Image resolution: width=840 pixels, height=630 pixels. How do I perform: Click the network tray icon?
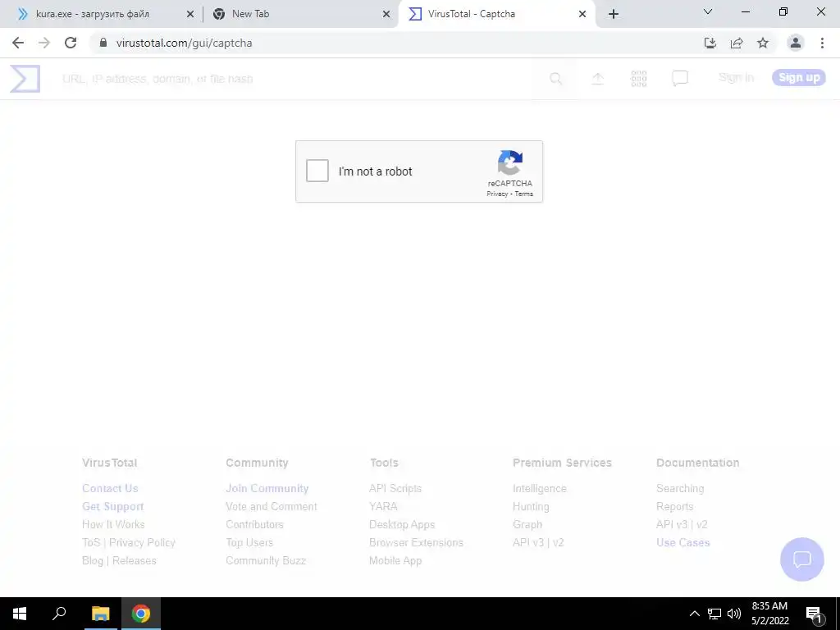(714, 614)
